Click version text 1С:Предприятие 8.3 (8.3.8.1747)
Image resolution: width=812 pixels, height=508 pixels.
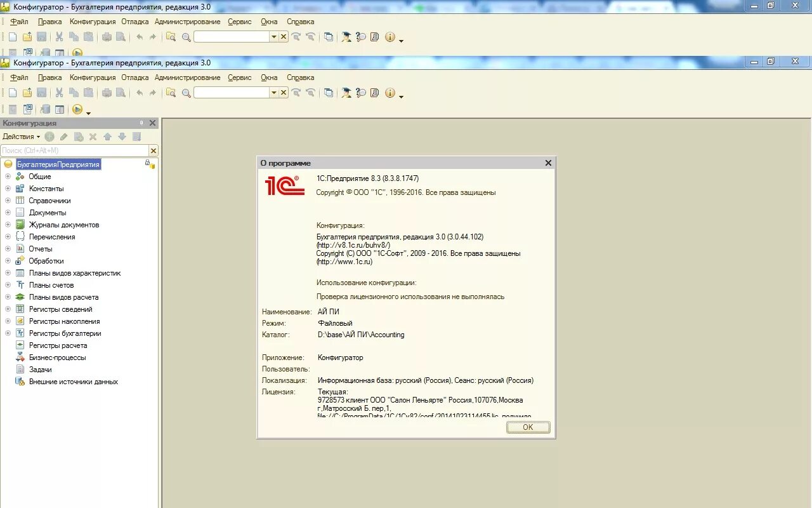click(368, 178)
